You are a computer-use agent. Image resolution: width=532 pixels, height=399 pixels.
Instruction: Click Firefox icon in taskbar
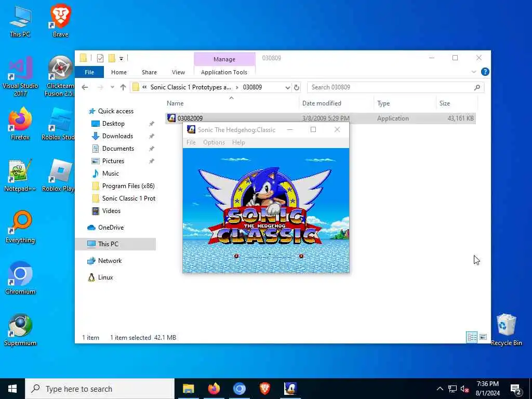pos(214,389)
